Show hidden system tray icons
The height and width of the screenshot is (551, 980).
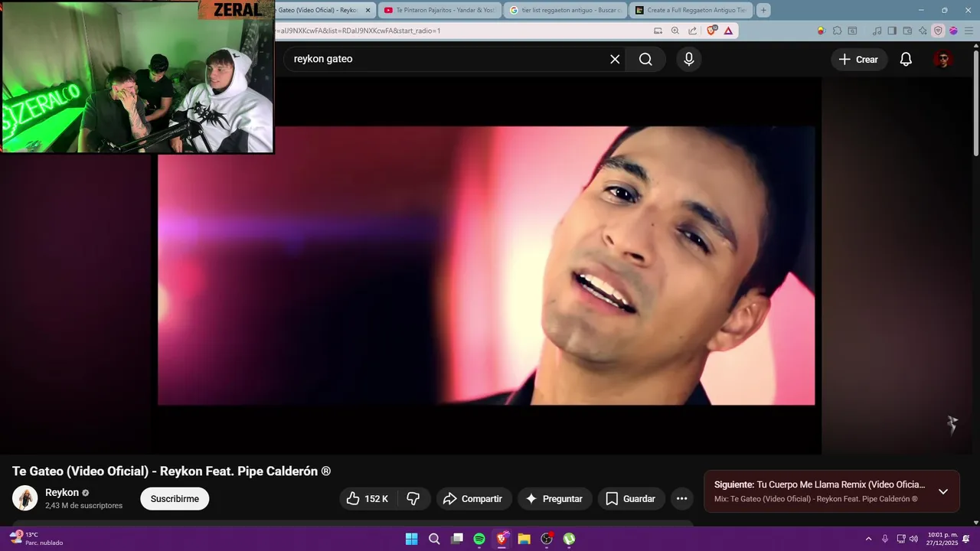(868, 539)
